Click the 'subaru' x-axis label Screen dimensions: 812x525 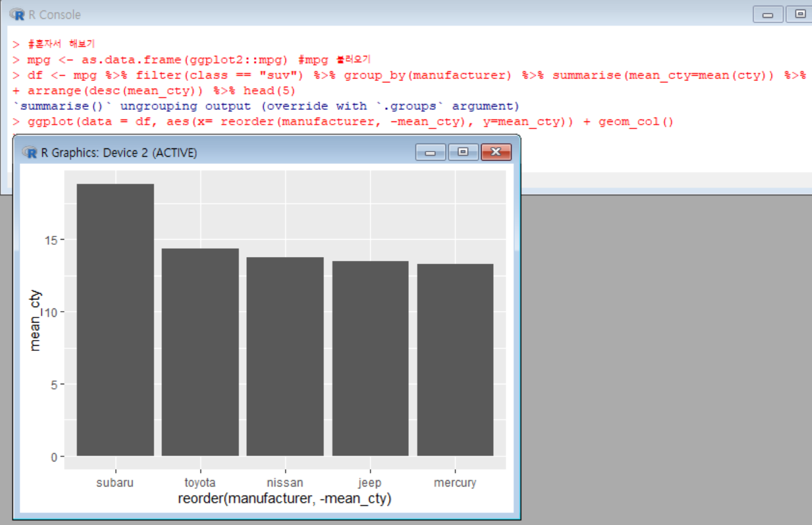click(115, 483)
